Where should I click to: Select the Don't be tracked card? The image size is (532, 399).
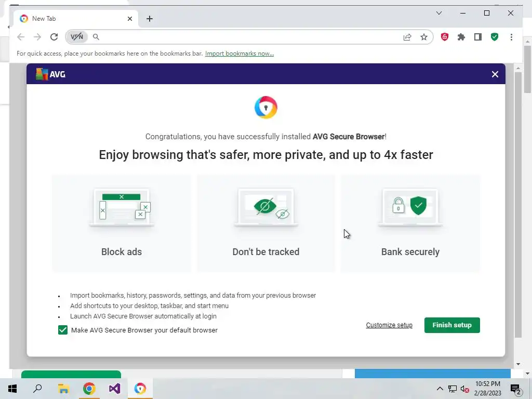pos(266,223)
